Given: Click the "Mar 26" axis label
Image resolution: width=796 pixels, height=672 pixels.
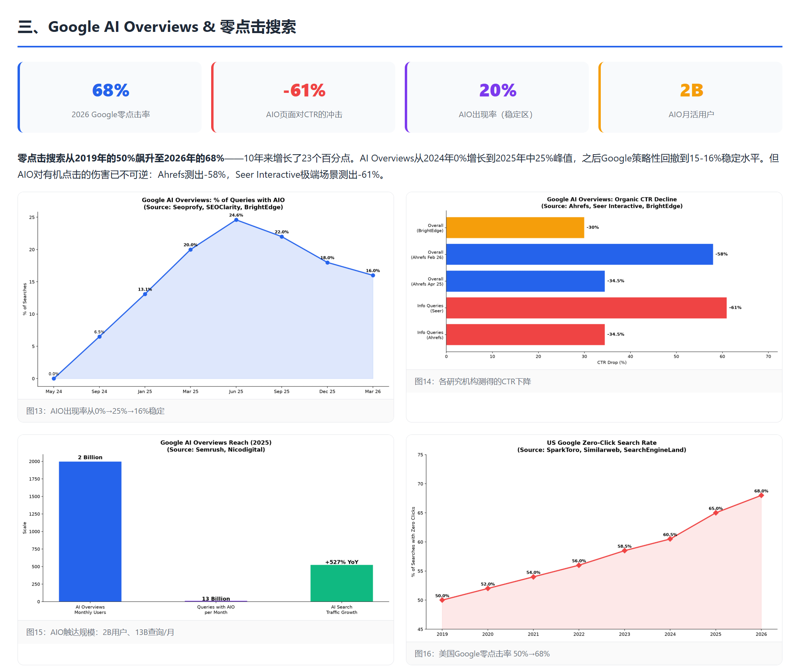Looking at the screenshot, I should [373, 391].
